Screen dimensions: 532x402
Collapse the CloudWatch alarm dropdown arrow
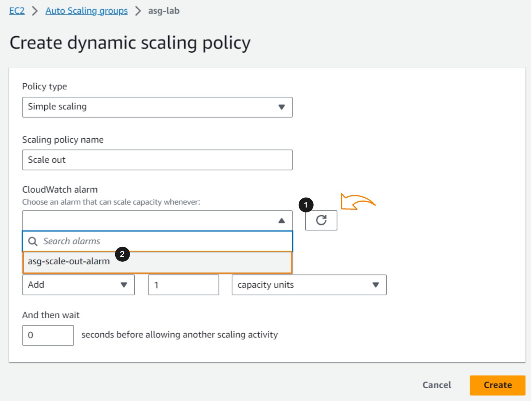(281, 221)
